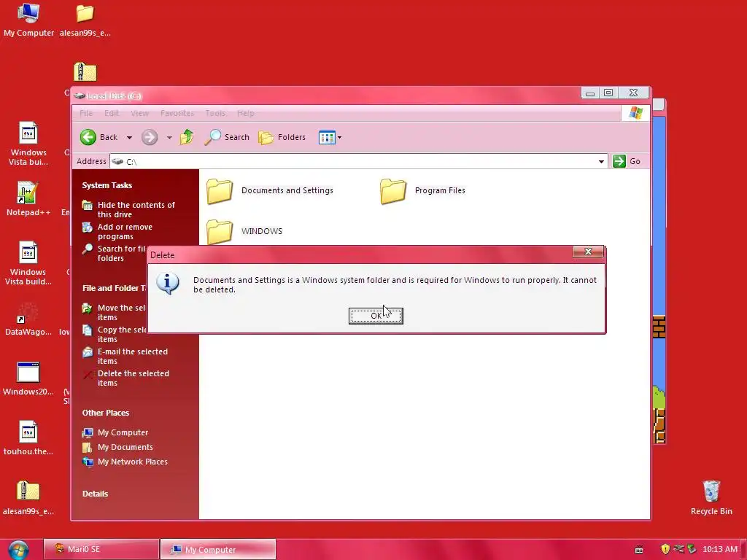Click the Start orb button
This screenshot has height=560, width=747.
click(18, 550)
